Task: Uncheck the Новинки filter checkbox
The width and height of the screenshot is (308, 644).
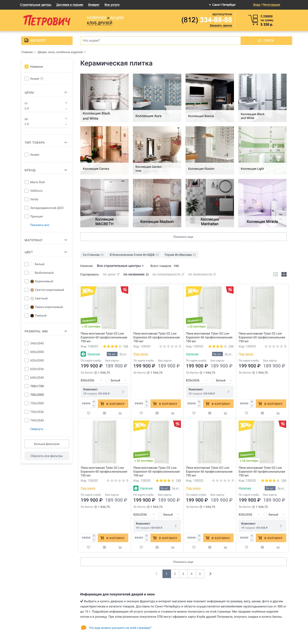Action: (x=27, y=67)
